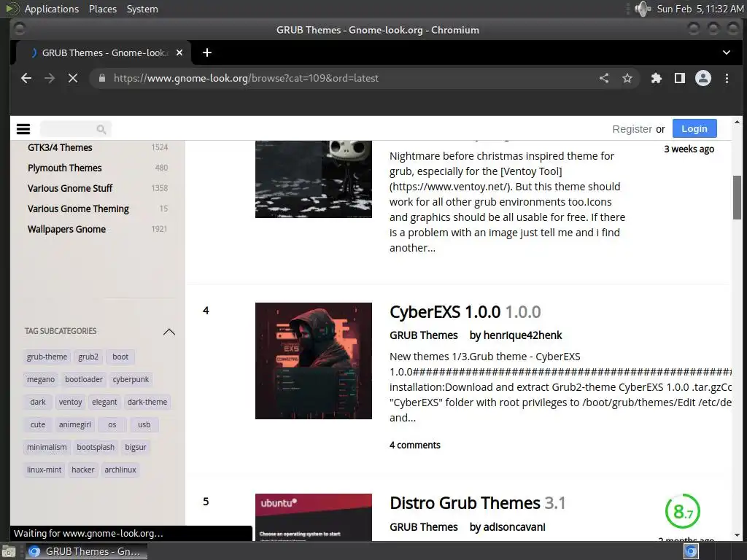Open the GTK3/4 Themes category
This screenshot has width=747, height=560.
pyautogui.click(x=60, y=147)
